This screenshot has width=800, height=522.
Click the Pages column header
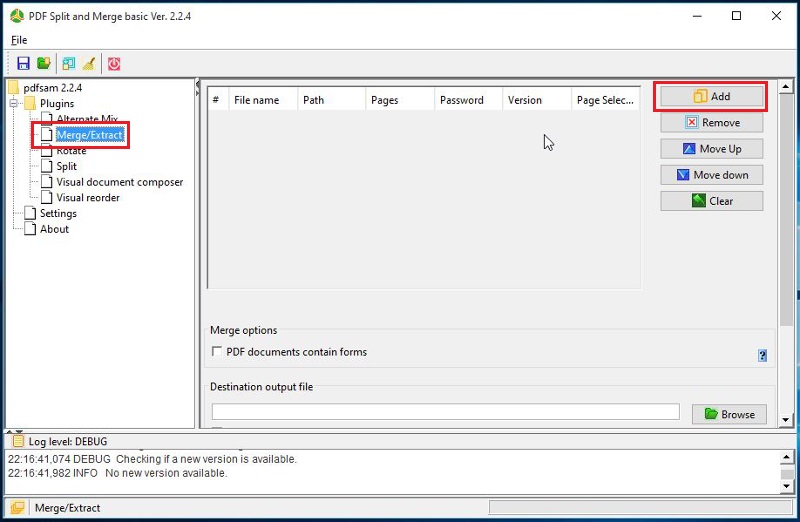click(400, 100)
